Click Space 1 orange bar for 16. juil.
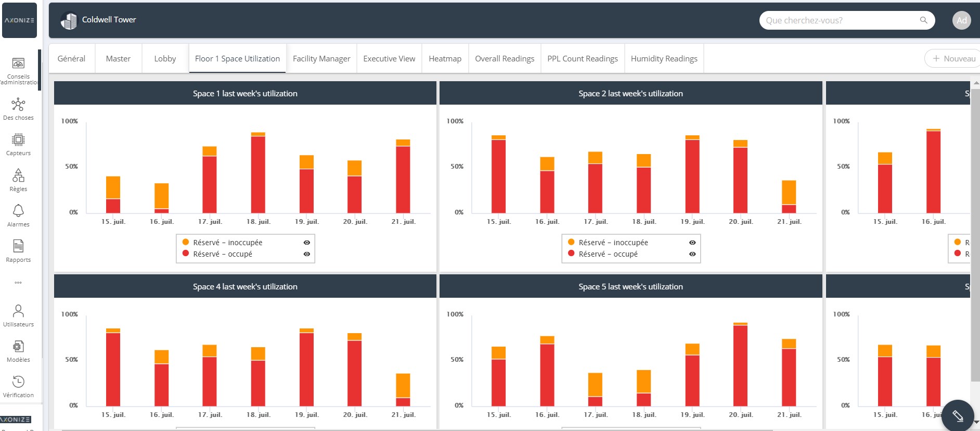This screenshot has width=980, height=431. point(161,196)
